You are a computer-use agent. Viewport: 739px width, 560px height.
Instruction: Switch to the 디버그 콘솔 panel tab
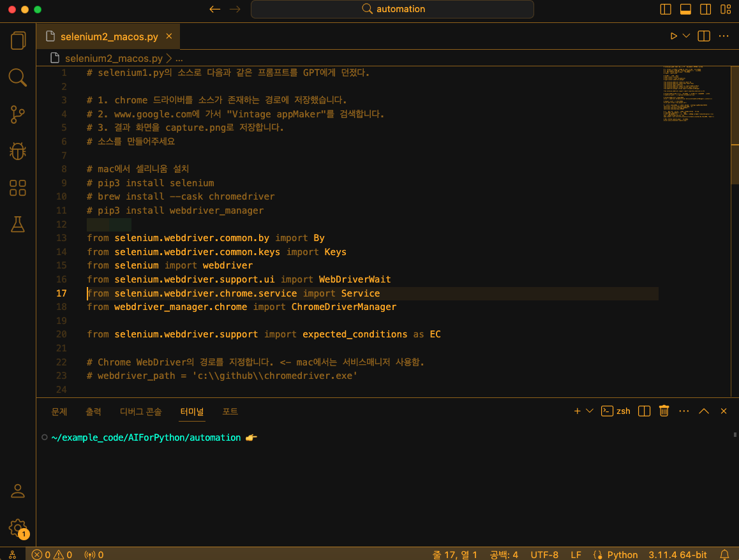pos(140,411)
